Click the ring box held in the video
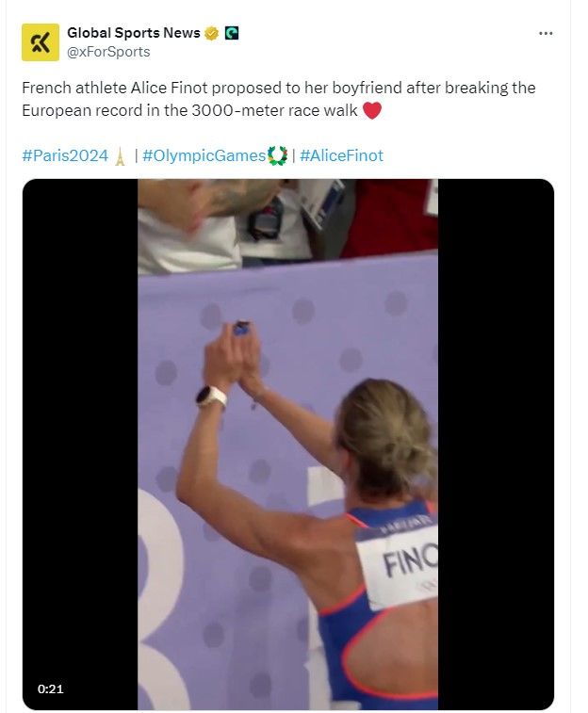Screen dimensions: 588x713 point(241,329)
